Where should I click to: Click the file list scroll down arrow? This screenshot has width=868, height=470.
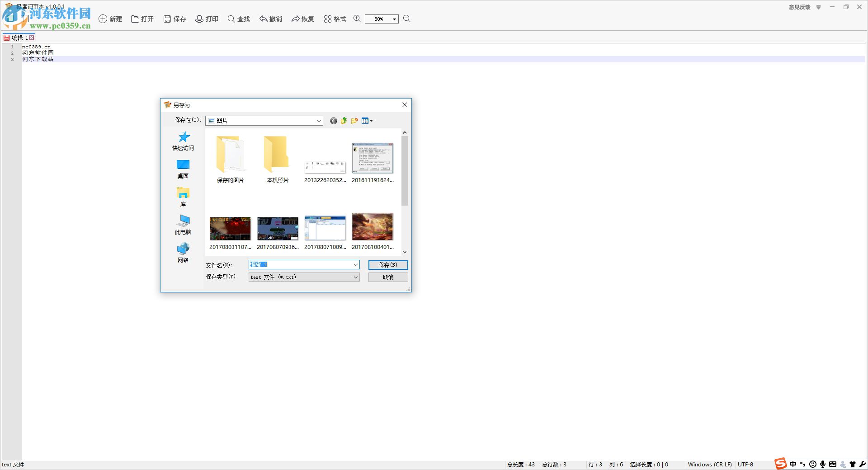click(405, 252)
